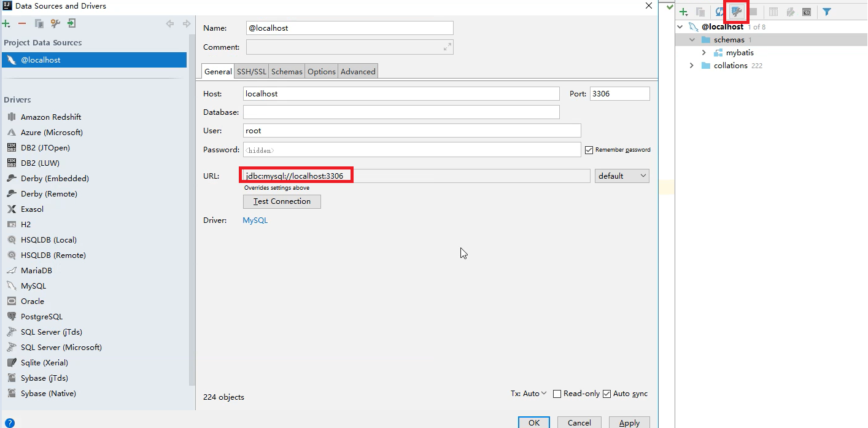
Task: Click the duplicate data source icon in dialog
Action: pos(39,23)
